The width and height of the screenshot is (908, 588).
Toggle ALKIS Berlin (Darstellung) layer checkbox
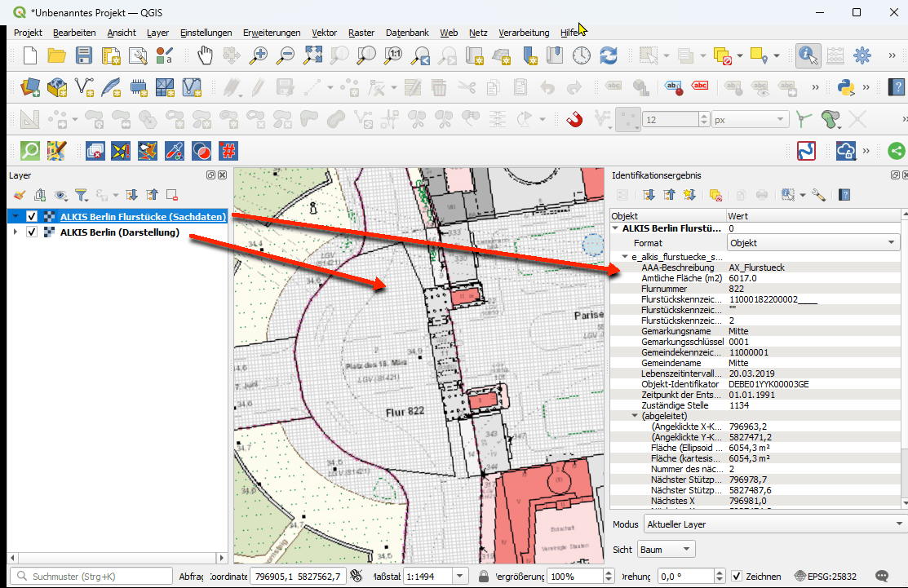32,232
